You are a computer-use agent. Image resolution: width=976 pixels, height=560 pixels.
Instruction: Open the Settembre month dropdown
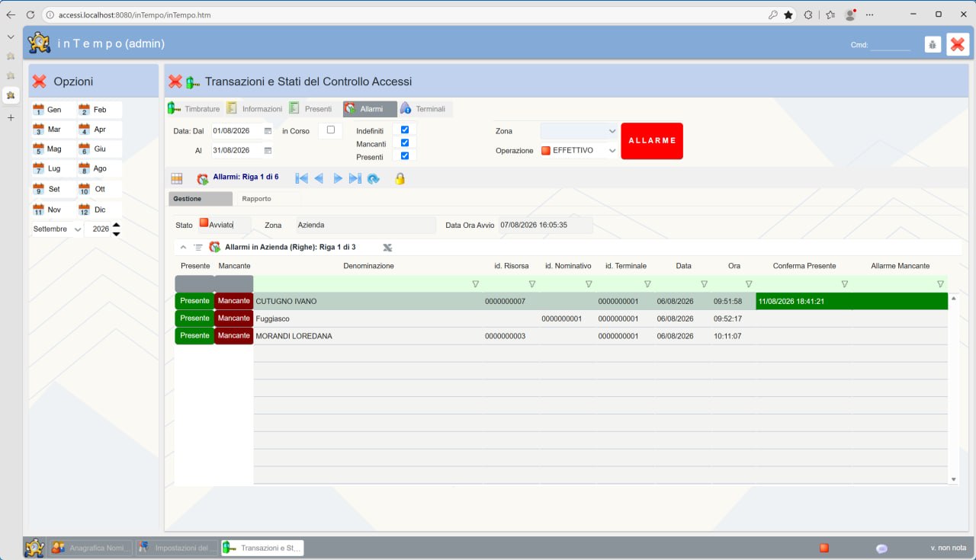click(57, 229)
